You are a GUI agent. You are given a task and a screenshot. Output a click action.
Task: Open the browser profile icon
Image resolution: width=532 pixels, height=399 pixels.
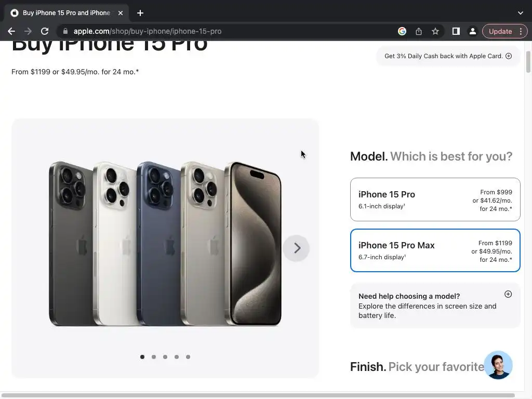pos(472,31)
